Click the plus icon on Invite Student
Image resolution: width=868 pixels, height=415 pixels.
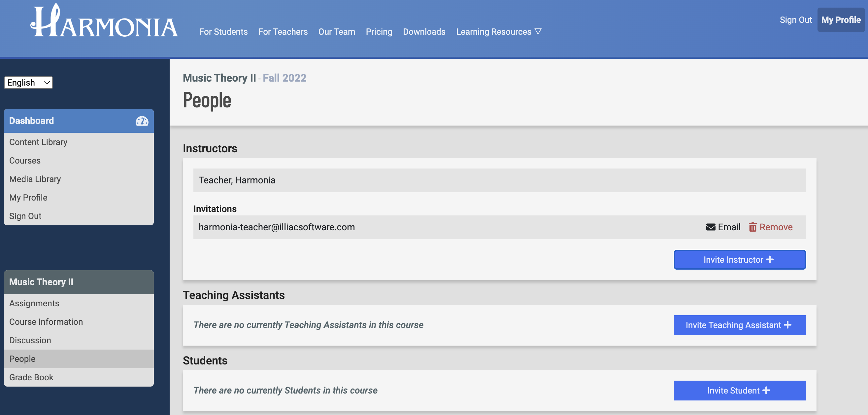(x=766, y=390)
